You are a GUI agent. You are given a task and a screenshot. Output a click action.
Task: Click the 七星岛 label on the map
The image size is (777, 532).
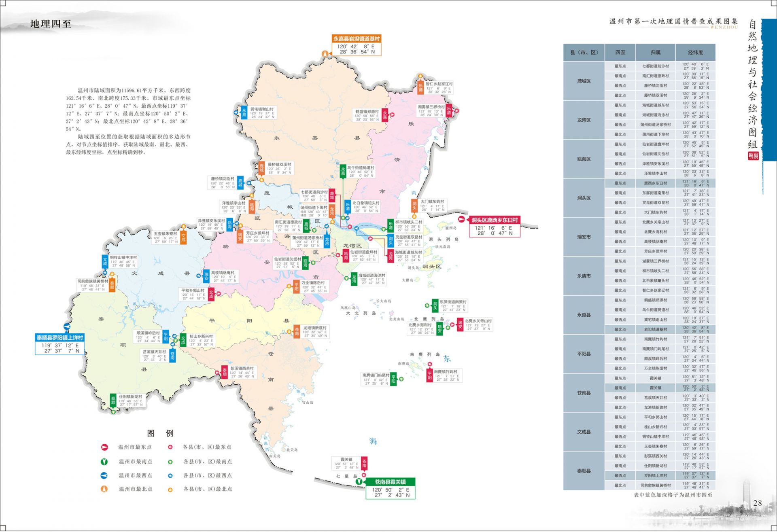tap(346, 476)
